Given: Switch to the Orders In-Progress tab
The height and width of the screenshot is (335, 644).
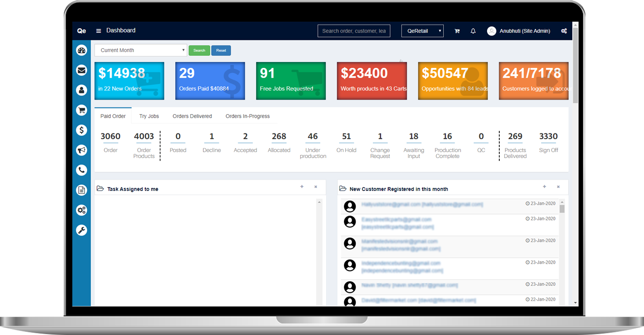Looking at the screenshot, I should pyautogui.click(x=247, y=116).
